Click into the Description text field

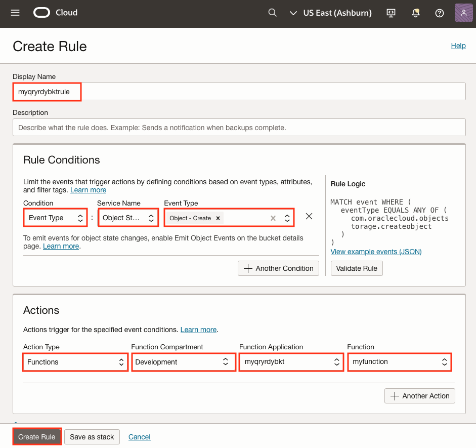coord(239,128)
